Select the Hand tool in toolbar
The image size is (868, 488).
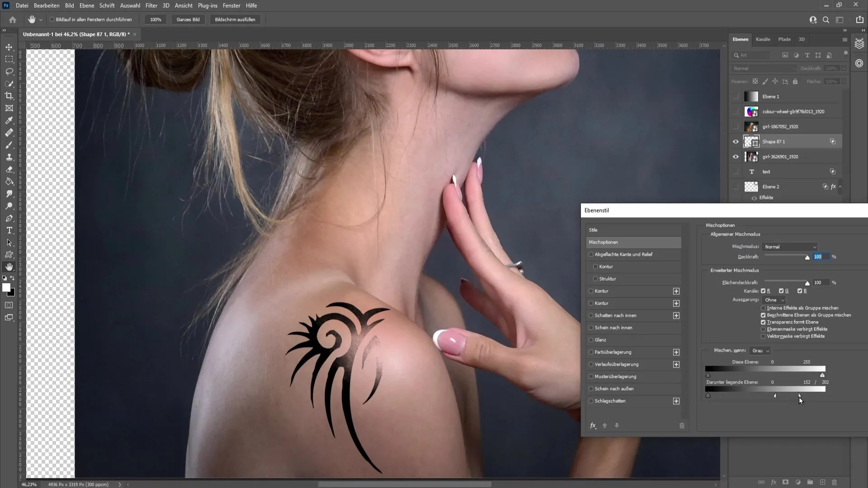(x=9, y=267)
